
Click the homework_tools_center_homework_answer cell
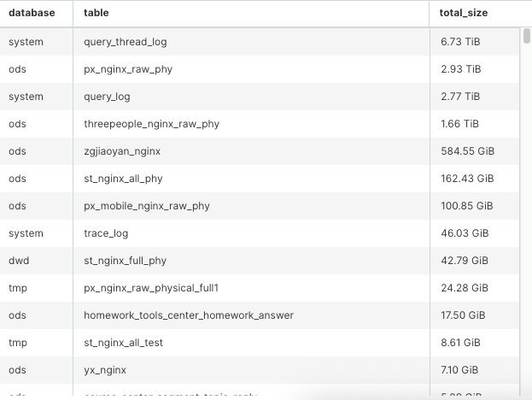point(188,315)
